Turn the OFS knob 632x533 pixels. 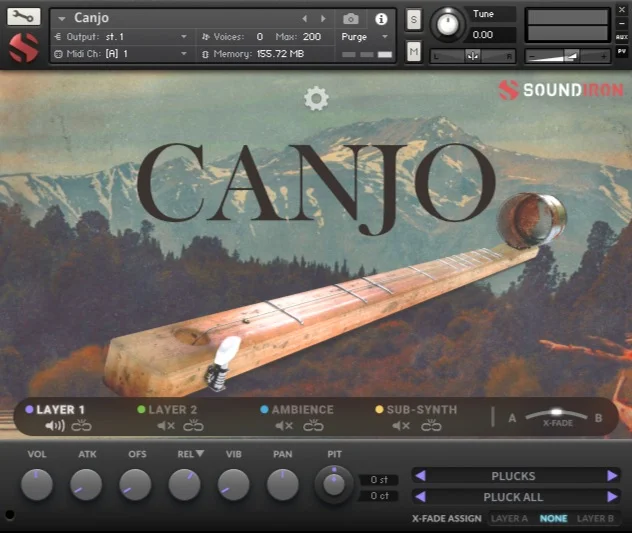[x=135, y=484]
